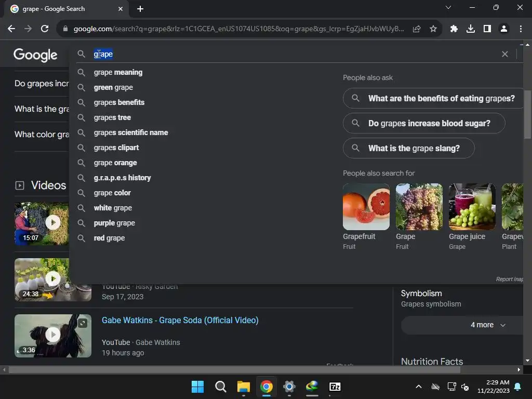Choose the 'grape orange' suggestion
The height and width of the screenshot is (399, 532).
(x=115, y=163)
